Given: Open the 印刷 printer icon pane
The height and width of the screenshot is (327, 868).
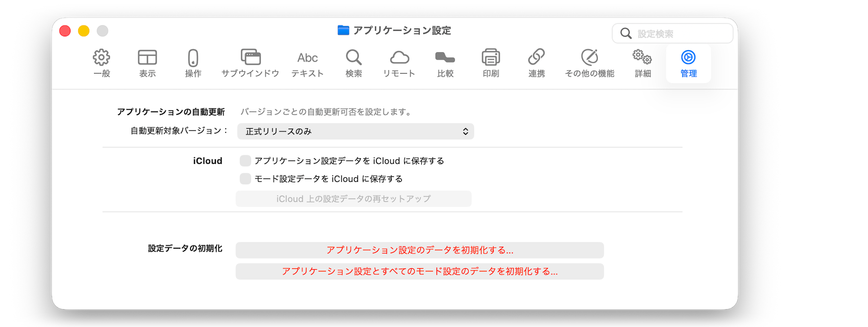Looking at the screenshot, I should (491, 63).
